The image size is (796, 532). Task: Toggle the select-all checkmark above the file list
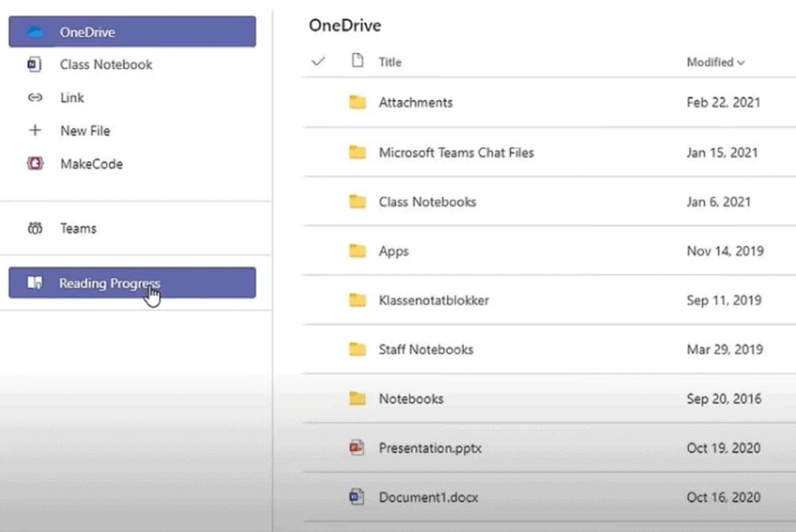point(318,61)
